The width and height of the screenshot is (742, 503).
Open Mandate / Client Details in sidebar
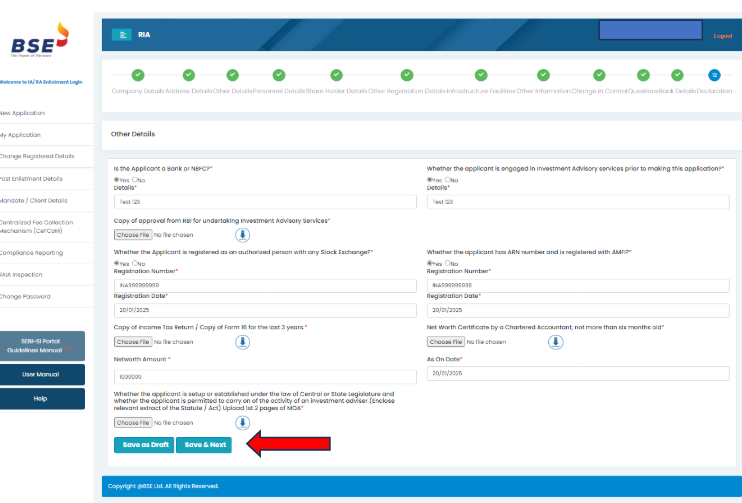tap(34, 200)
